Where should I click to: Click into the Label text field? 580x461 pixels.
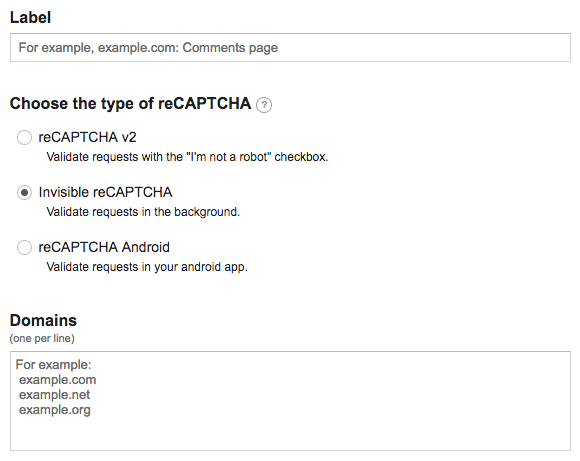pyautogui.click(x=290, y=48)
